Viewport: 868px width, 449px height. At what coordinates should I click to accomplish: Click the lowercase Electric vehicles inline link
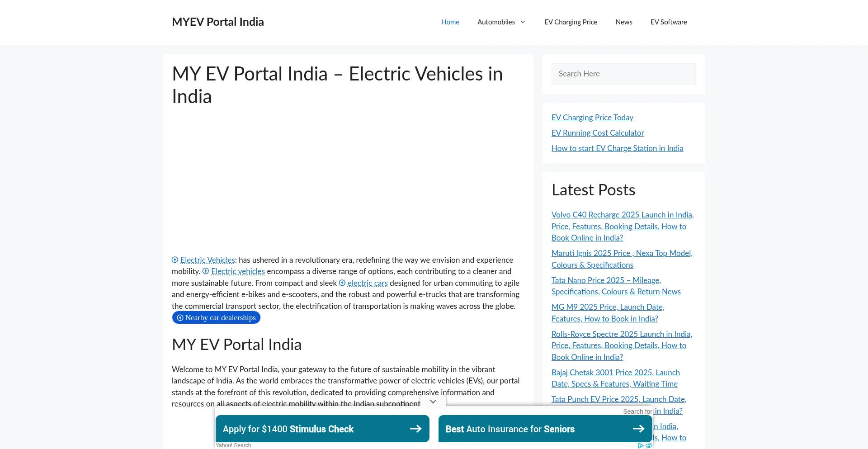tap(238, 271)
